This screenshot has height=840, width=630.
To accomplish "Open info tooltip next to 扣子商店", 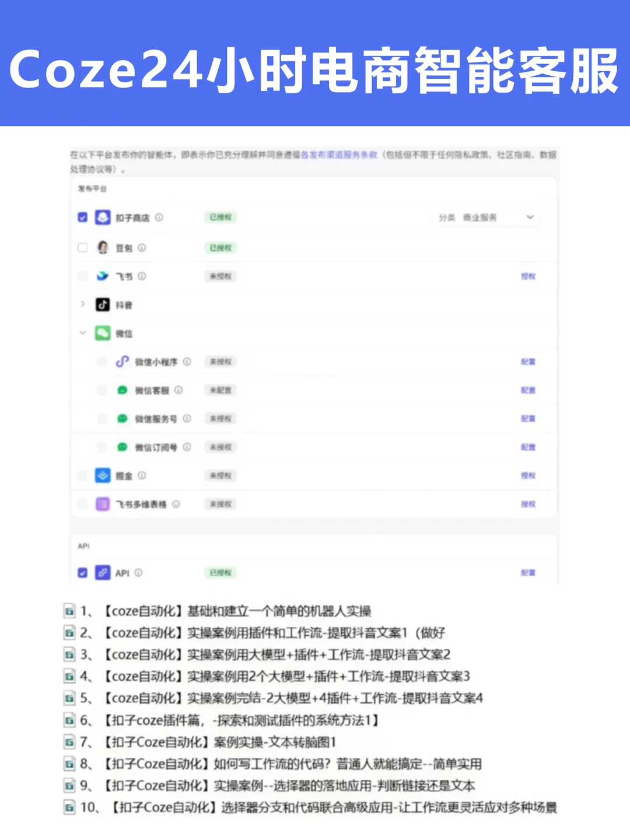I will click(159, 217).
